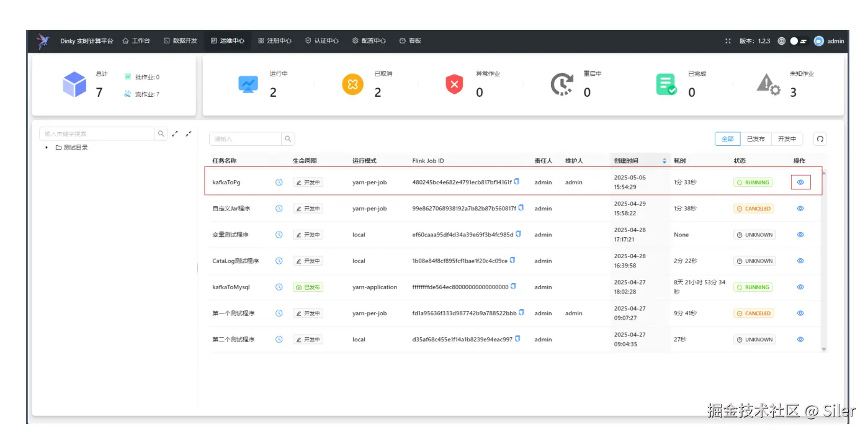View details of 第二个测试程序 job
Viewport: 868px width, 432px height.
tap(800, 340)
